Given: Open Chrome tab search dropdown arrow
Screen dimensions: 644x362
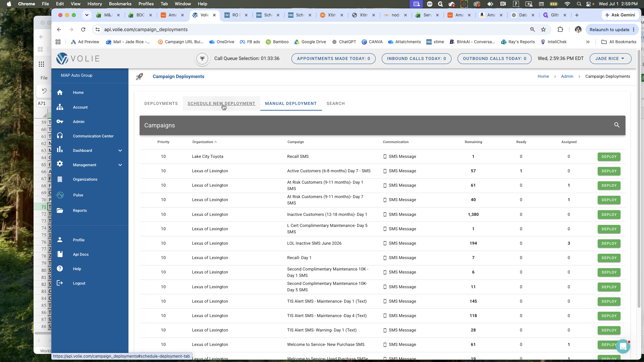Looking at the screenshot, I should click(x=87, y=15).
